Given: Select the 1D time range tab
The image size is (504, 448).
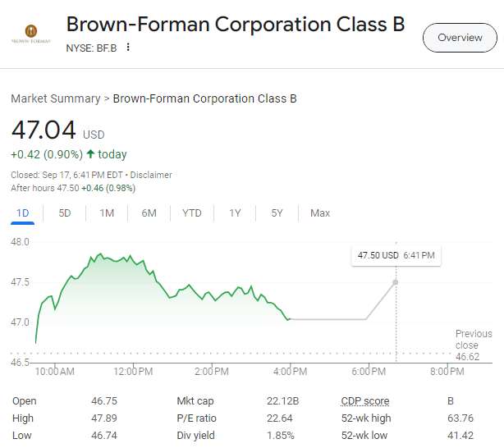Looking at the screenshot, I should tap(23, 213).
